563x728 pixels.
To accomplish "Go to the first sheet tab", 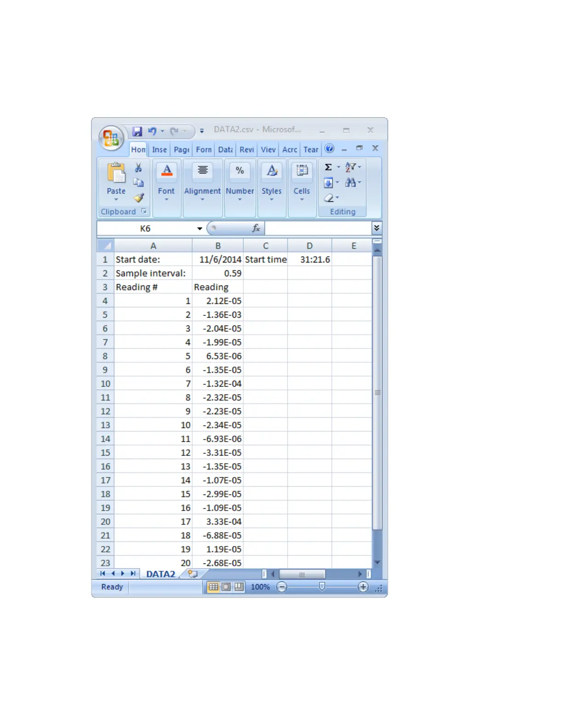I will click(x=103, y=574).
